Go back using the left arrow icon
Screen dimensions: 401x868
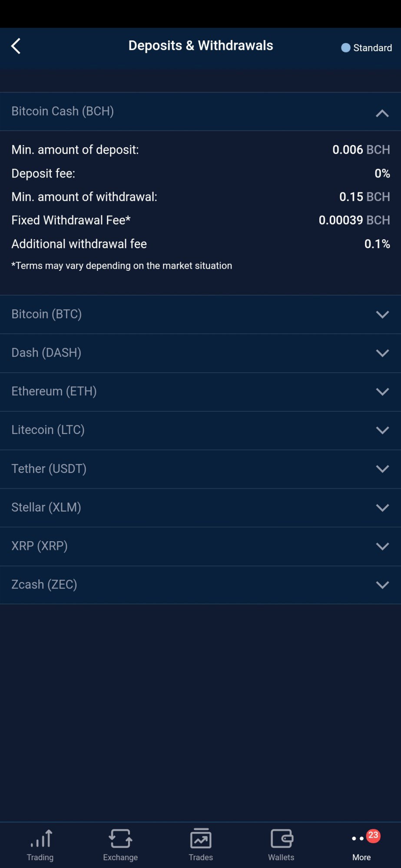16,46
